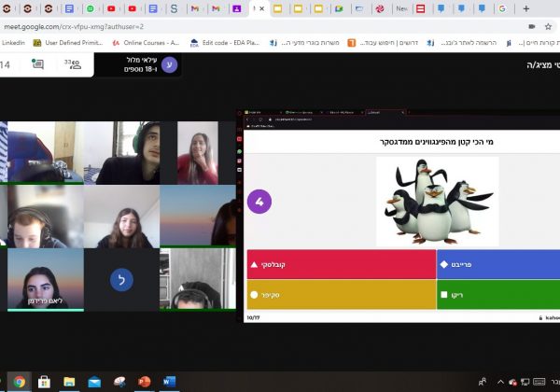
Task: Click the 10/17 question counter
Action: coord(253,317)
